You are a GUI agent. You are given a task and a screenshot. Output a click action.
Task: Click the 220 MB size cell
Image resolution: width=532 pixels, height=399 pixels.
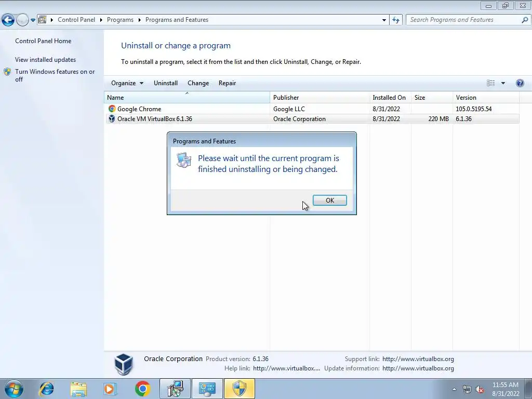[x=438, y=119]
